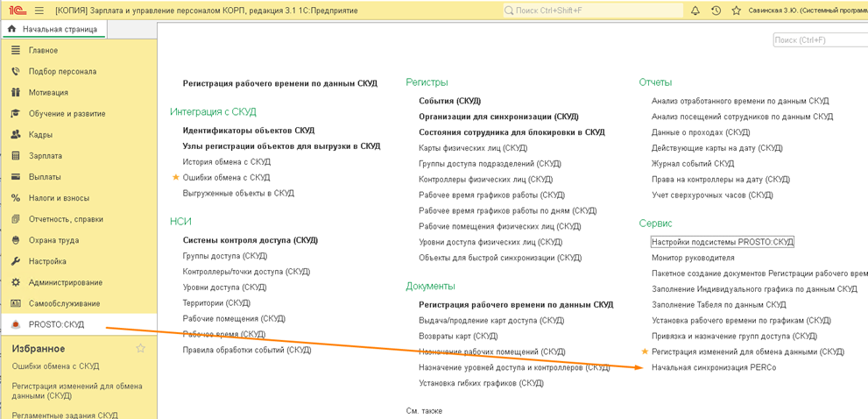
Task: Open Выдача/продление карт доступа (СКУД)
Action: (x=491, y=320)
